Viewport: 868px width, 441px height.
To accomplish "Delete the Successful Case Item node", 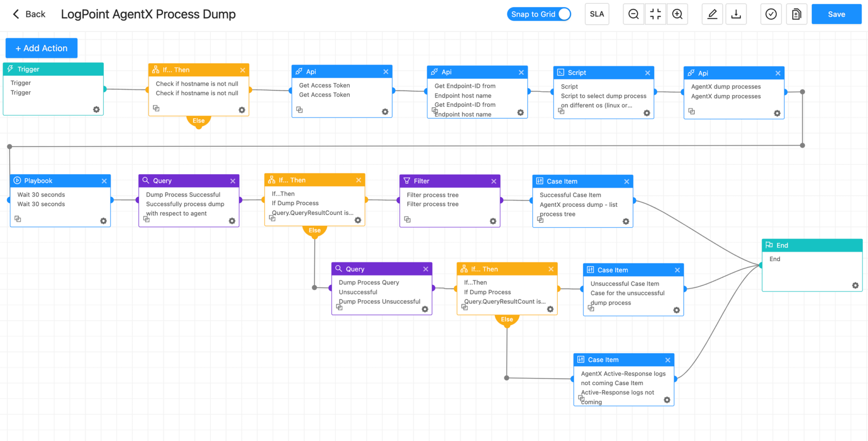I will [x=626, y=182].
